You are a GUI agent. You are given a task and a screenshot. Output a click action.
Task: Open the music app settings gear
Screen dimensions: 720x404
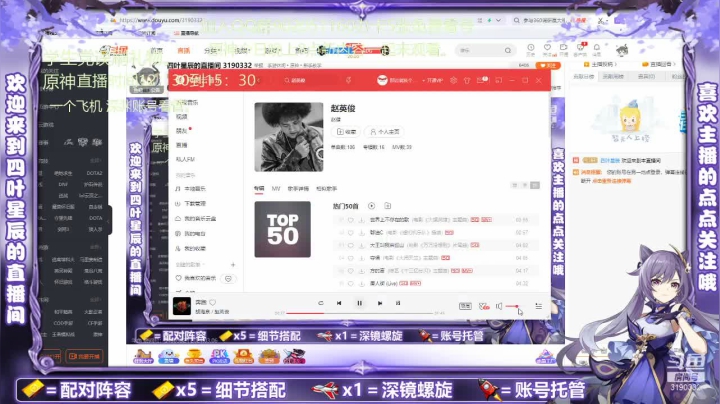coord(453,80)
